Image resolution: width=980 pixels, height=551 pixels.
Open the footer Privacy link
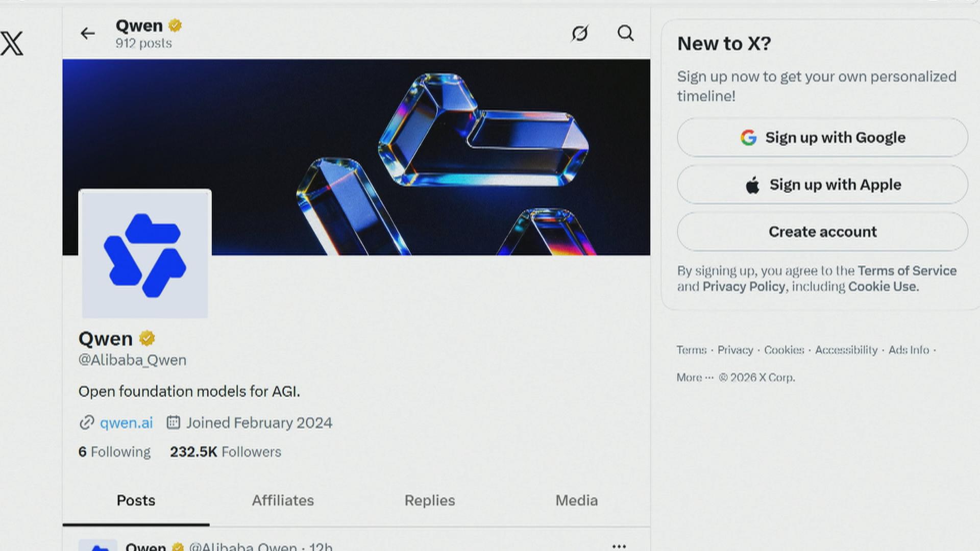tap(736, 350)
